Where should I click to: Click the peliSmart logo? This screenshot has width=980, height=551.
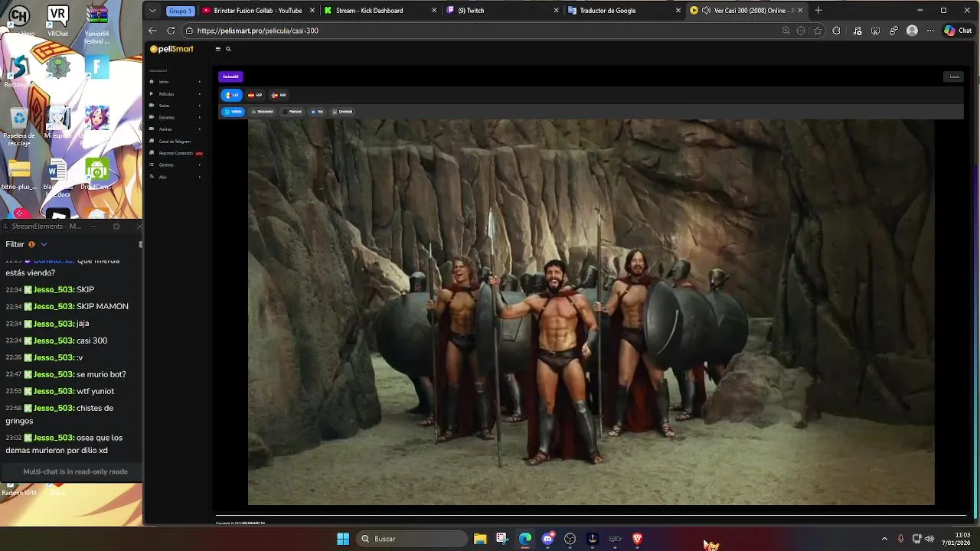click(x=171, y=49)
